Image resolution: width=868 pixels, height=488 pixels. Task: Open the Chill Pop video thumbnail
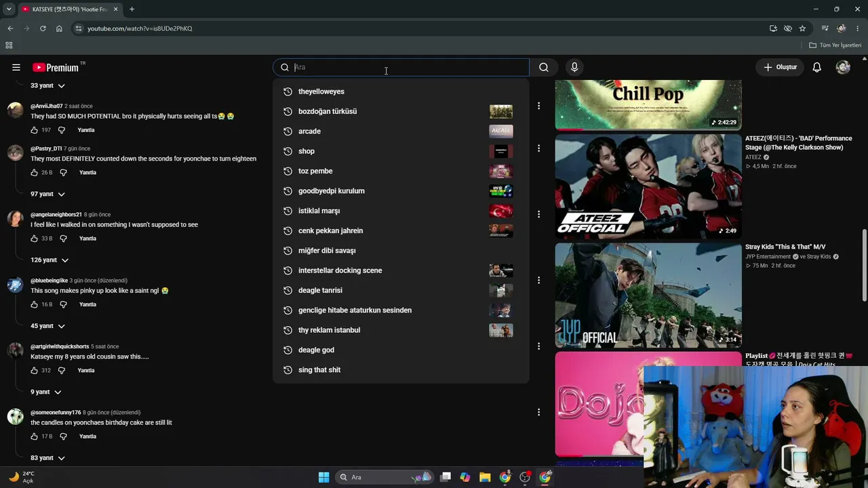click(648, 105)
